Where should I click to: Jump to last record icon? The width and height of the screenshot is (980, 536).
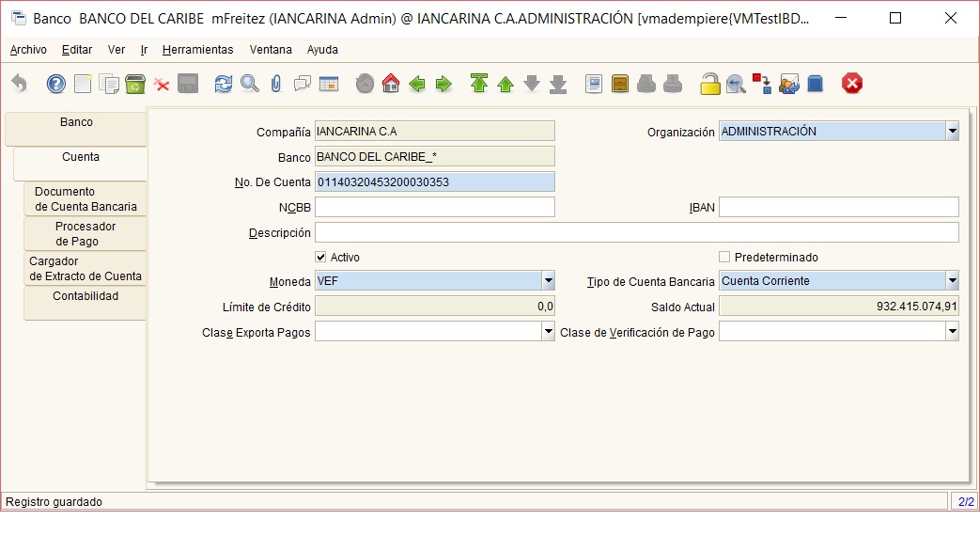558,83
